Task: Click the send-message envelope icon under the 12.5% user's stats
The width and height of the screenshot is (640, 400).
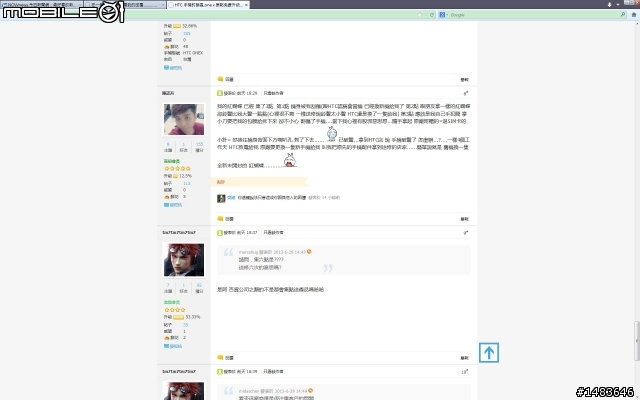Action: point(166,204)
